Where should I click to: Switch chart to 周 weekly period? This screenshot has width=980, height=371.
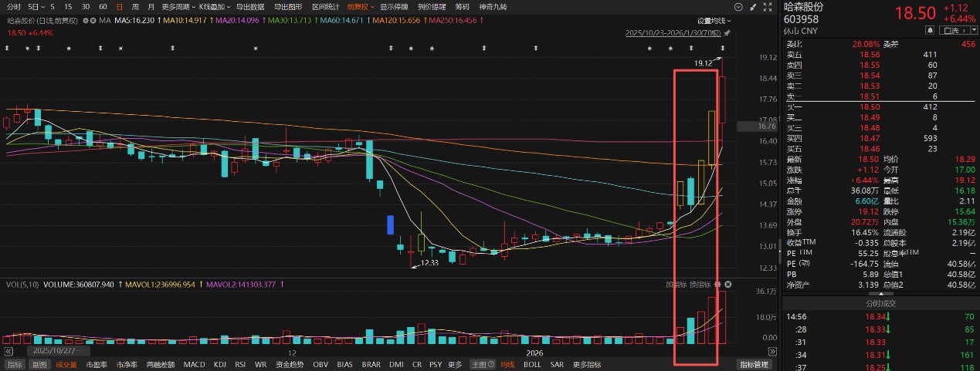point(135,6)
